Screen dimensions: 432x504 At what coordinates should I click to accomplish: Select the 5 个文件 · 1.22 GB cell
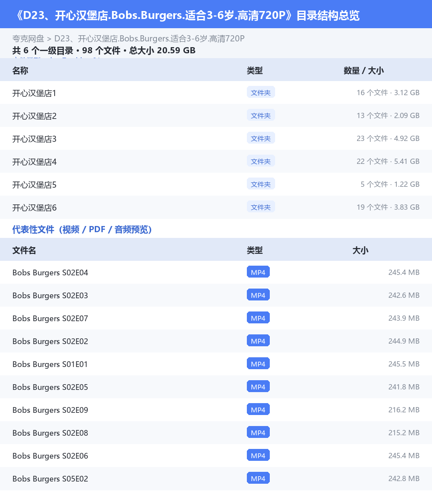click(390, 184)
